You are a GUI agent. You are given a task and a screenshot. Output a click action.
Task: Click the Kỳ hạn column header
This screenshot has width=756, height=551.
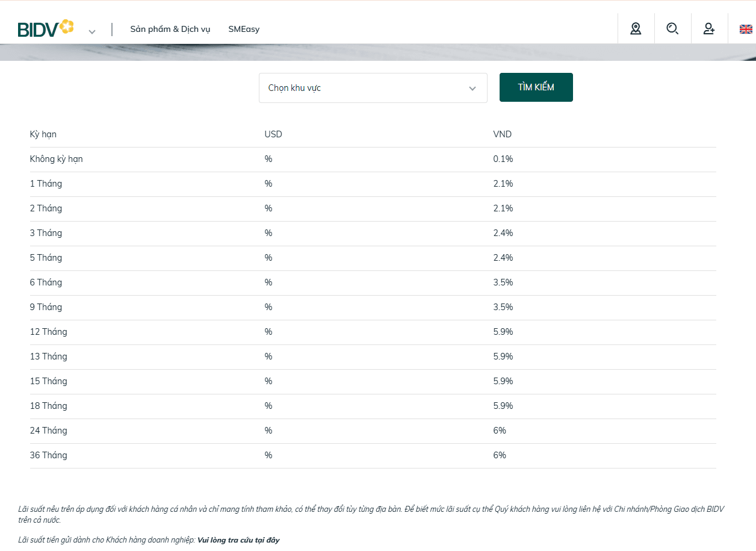coord(43,134)
